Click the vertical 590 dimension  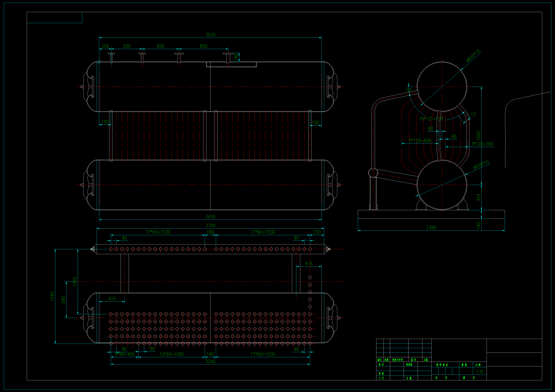tap(63, 300)
